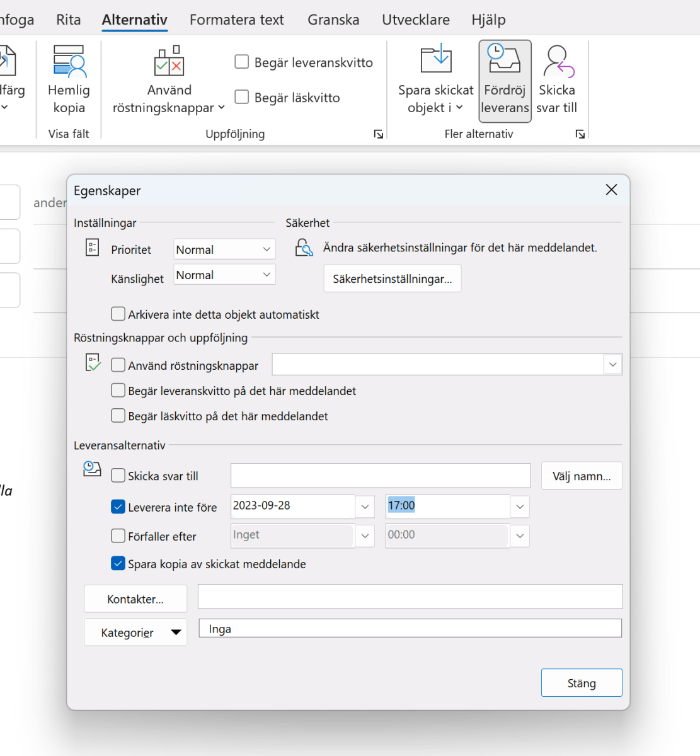Viewport: 700px width, 756px height.
Task: Click the security lock icon under Säkerhet
Action: (x=304, y=248)
